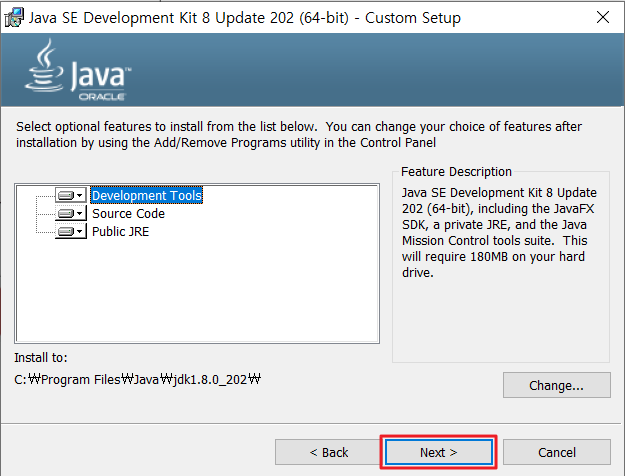Click the Java Oracle logo

click(78, 69)
